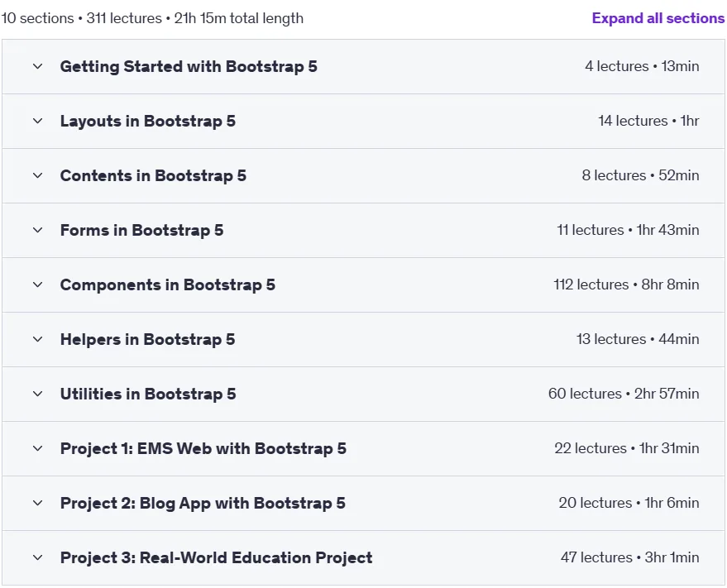This screenshot has height=588, width=727.
Task: Expand Utilities in Bootstrap 5 chevron
Action: [38, 394]
